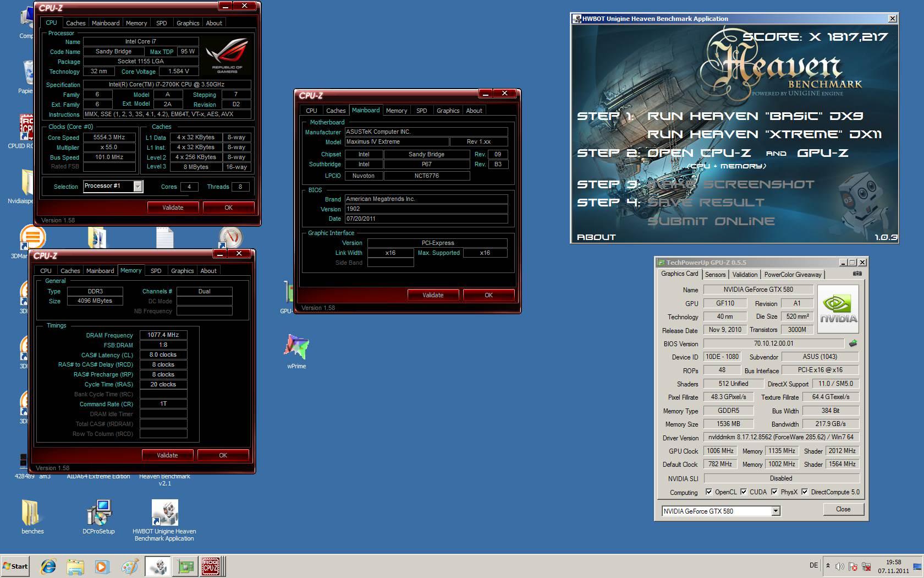The height and width of the screenshot is (578, 924).
Task: Select HWBOT Unigine Heaven Benchmark Application desktop icon
Action: point(164,520)
